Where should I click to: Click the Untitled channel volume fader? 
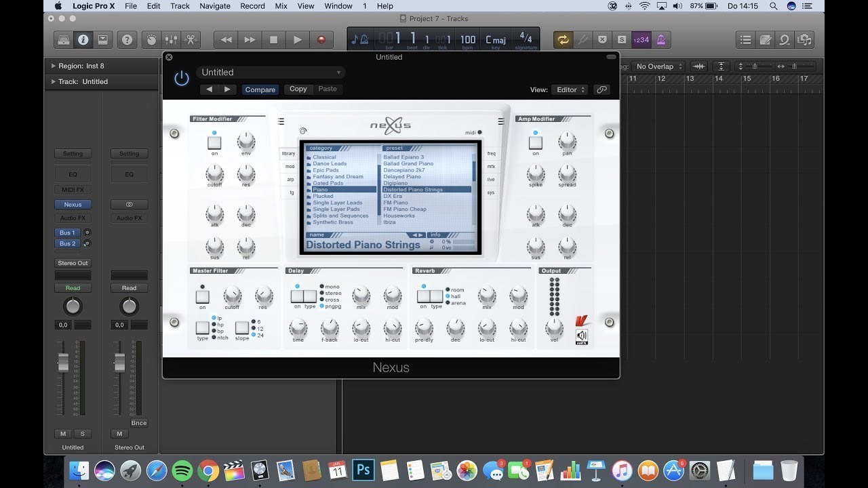(x=63, y=363)
